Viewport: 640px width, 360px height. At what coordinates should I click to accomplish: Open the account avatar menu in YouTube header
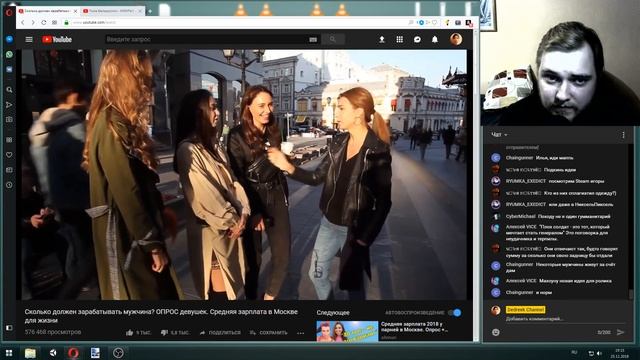[456, 39]
